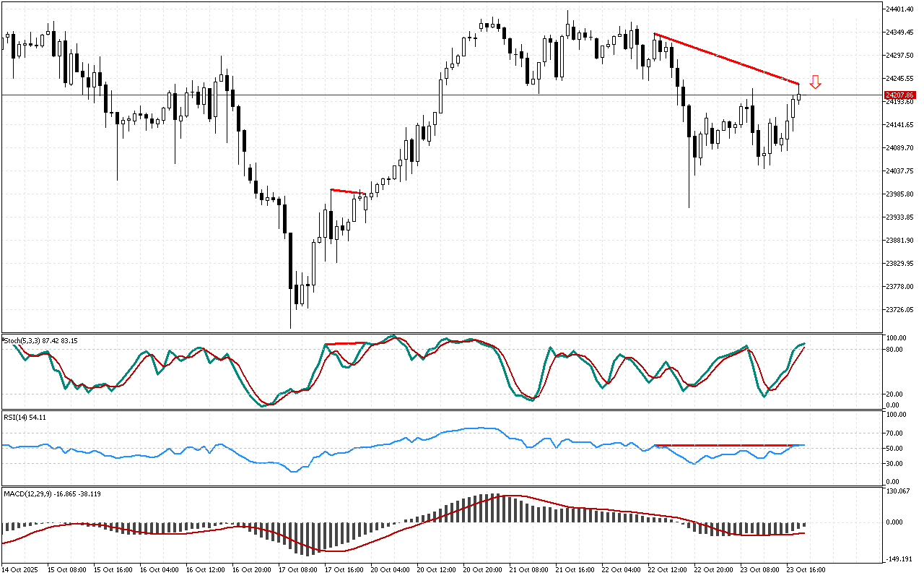Viewport: 924px width, 578px height.
Task: Click the Stoch(5,3,3) indicator label
Action: (40, 340)
